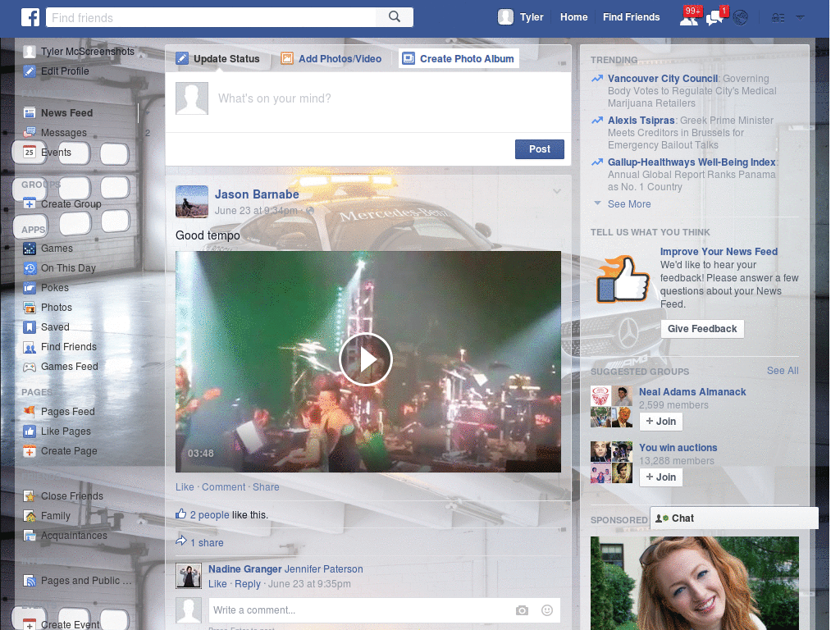Play Jason Barnabe's concert video
The width and height of the screenshot is (840, 630).
[x=367, y=359]
